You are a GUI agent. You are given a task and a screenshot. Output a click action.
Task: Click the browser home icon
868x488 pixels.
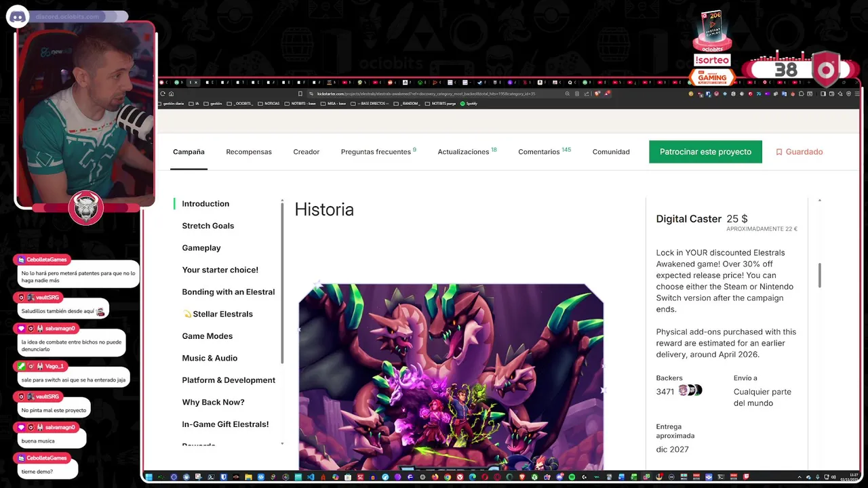[x=171, y=94]
